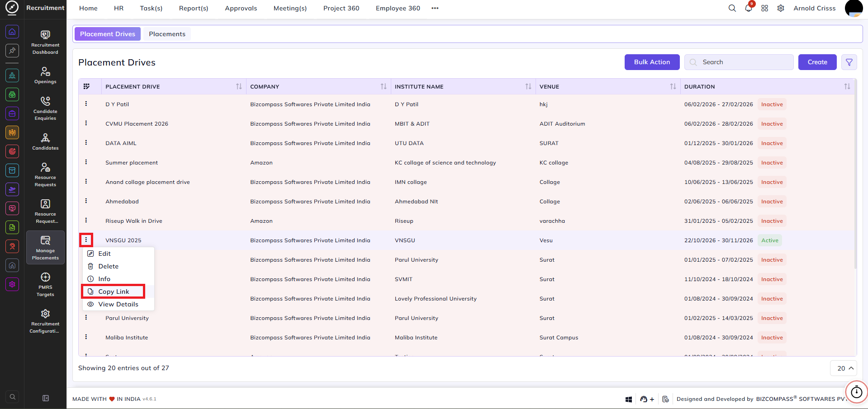The height and width of the screenshot is (409, 868).
Task: Collapse the sidebar panel with bottom toggle icon
Action: 46,398
